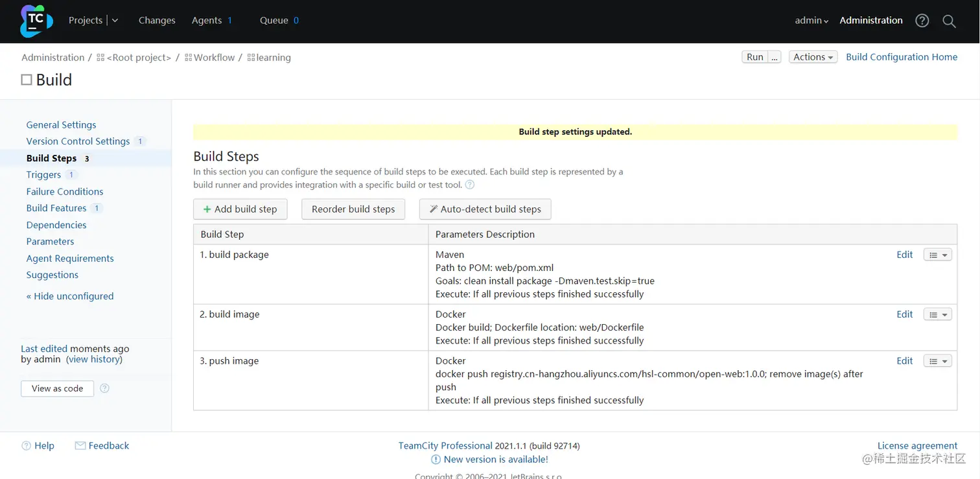Click the search magnifier icon
This screenshot has height=479, width=980.
(949, 21)
